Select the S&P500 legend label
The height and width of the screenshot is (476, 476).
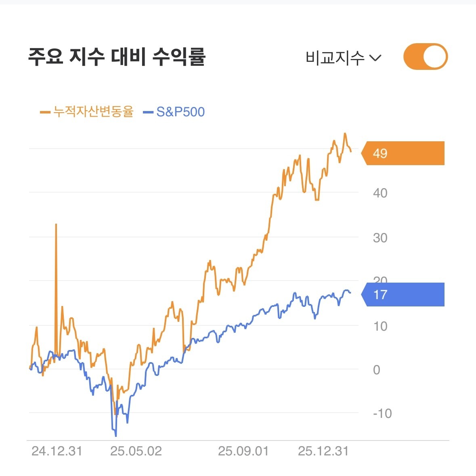tap(180, 112)
